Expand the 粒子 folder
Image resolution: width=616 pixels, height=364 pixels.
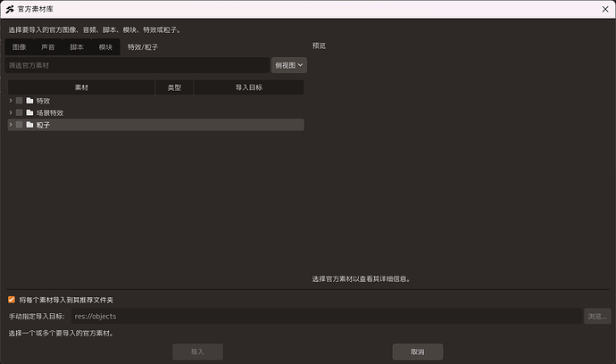pos(11,125)
